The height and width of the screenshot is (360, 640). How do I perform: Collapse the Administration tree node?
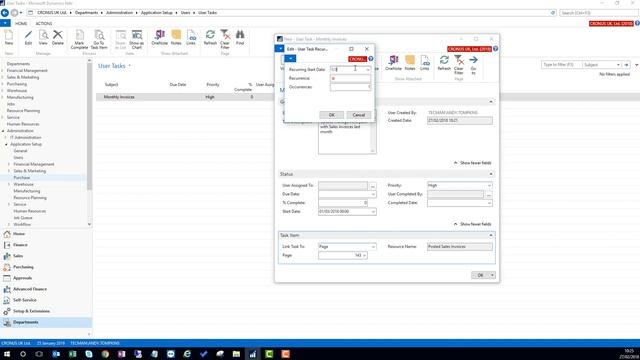(x=3, y=131)
